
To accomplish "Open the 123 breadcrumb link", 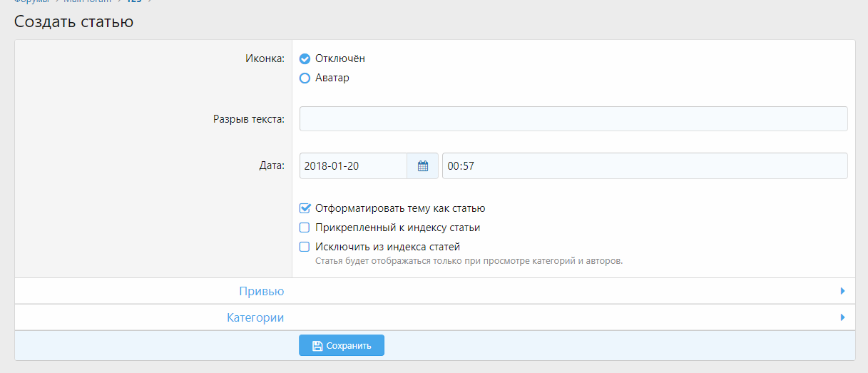I will (134, 1).
